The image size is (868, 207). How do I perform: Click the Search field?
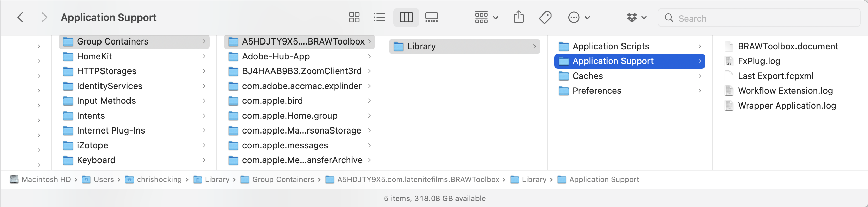tap(759, 18)
